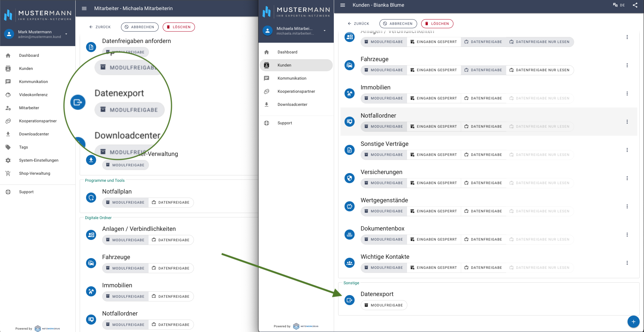Expand Mark Mustermann account dropdown

[66, 34]
